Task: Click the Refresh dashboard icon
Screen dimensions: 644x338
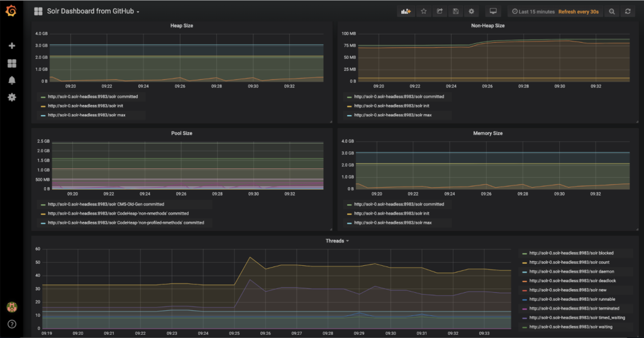Action: pos(628,11)
